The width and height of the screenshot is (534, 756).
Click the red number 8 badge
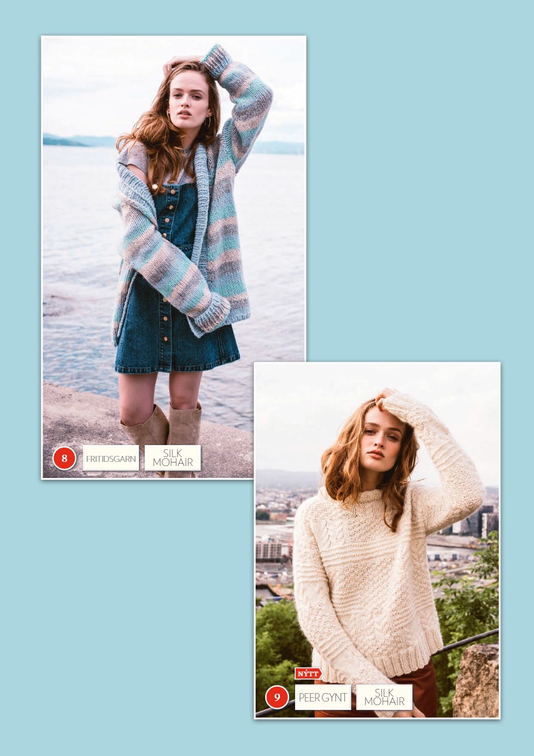point(64,458)
